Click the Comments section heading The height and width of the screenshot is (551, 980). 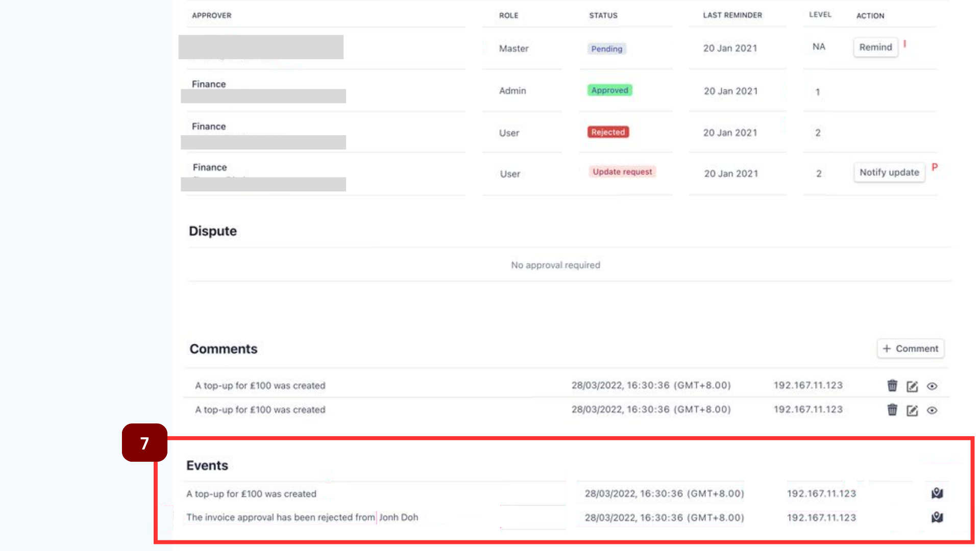[223, 349]
